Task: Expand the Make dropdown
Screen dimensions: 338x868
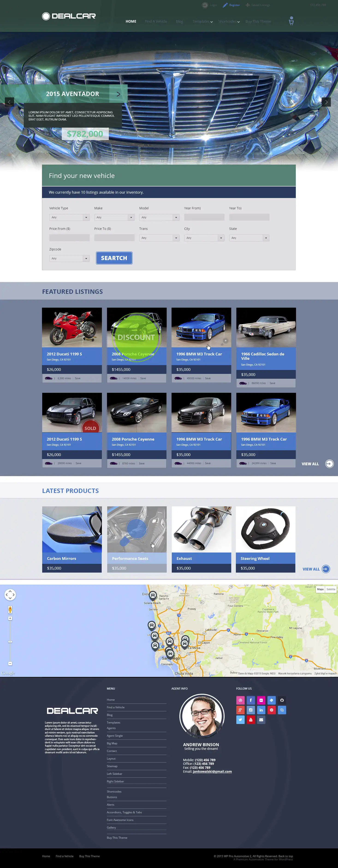Action: click(114, 217)
